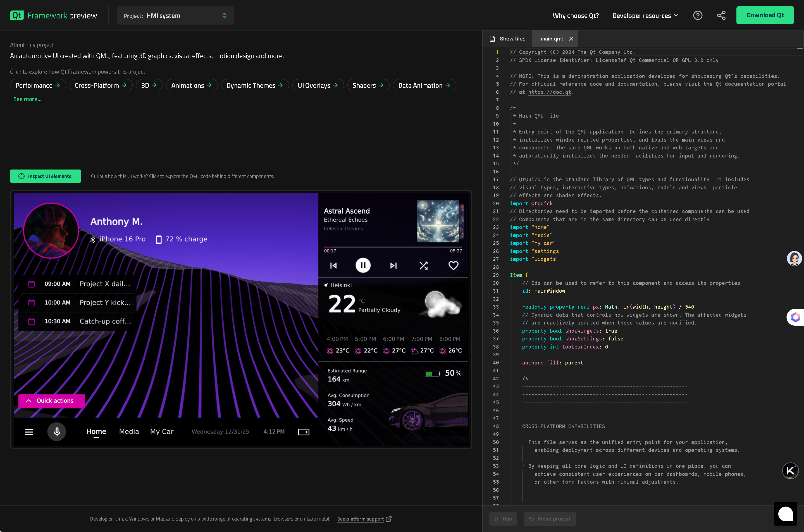
Task: Toggle shuffle playback
Action: pyautogui.click(x=423, y=265)
